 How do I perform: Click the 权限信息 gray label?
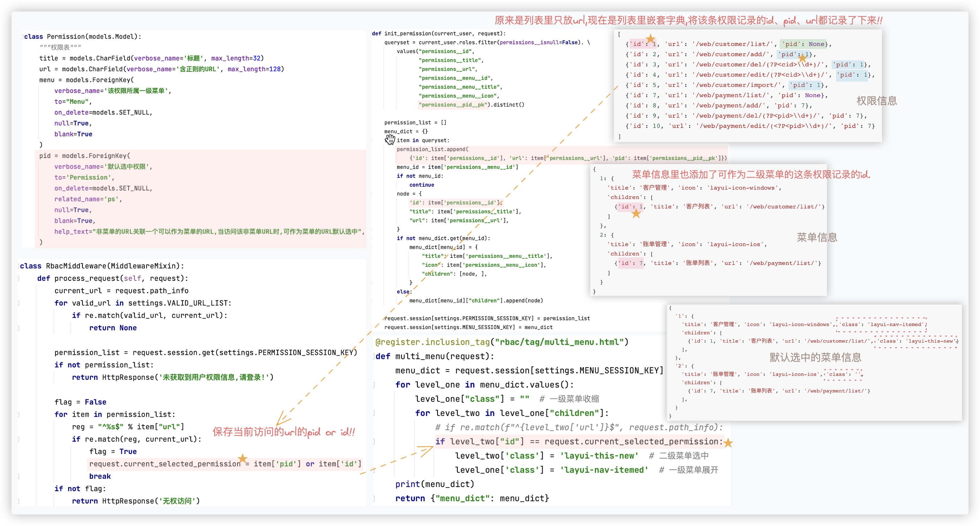point(877,101)
